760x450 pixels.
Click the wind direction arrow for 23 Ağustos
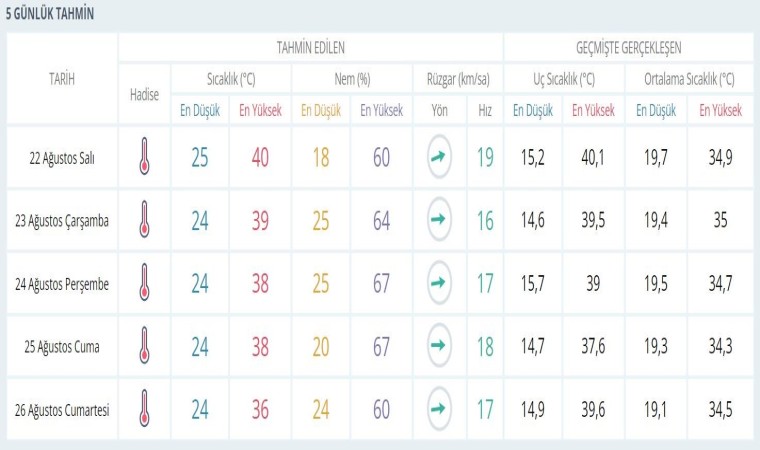(439, 220)
